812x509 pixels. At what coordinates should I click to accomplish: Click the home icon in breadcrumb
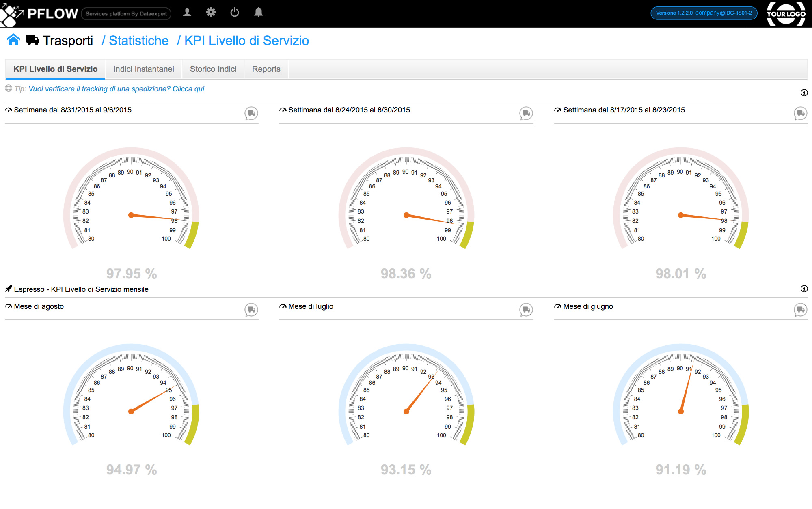pos(13,40)
